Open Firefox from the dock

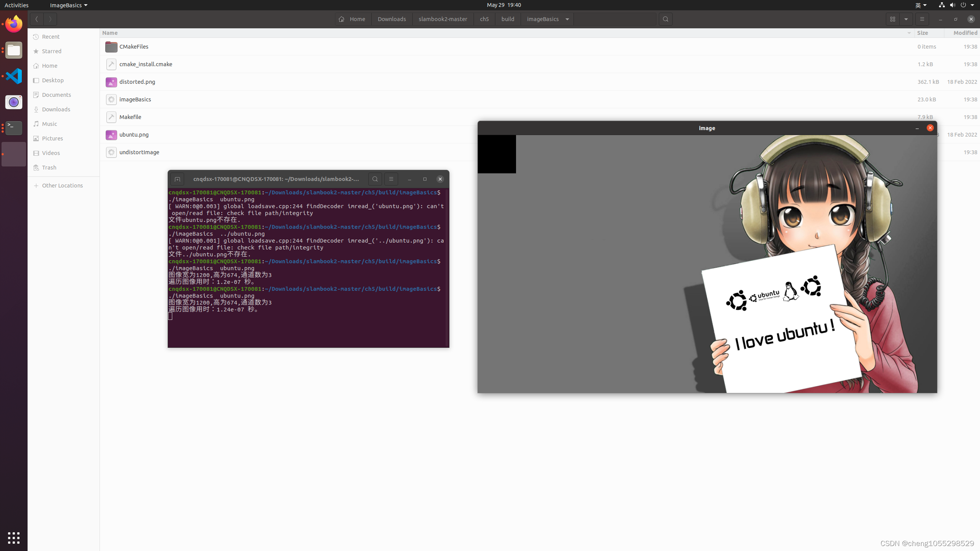pos(13,24)
